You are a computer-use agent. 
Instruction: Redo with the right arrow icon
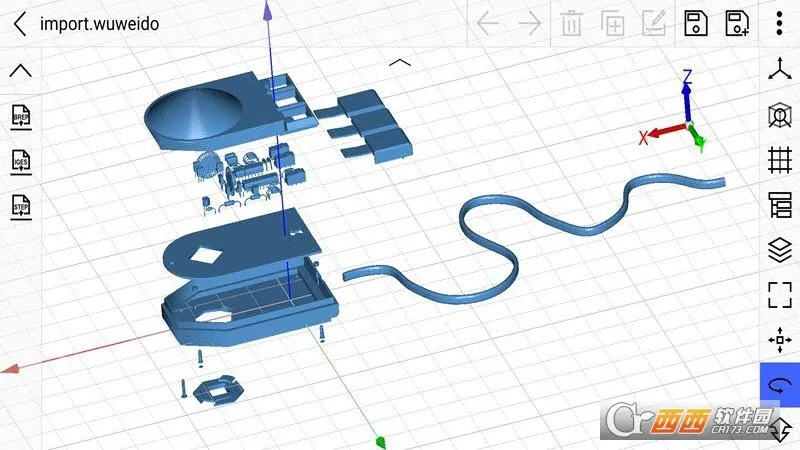(x=530, y=23)
